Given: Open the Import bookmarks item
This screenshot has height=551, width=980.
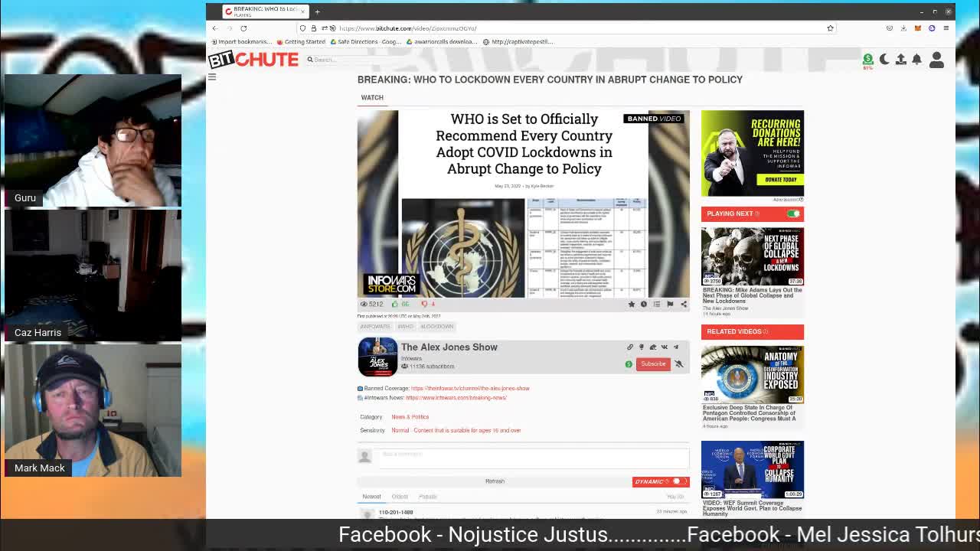Looking at the screenshot, I should (240, 42).
